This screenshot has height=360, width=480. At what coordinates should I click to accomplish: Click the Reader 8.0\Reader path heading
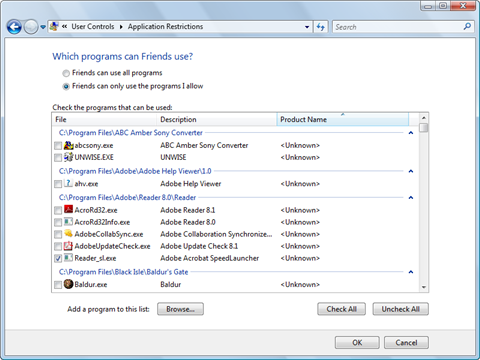(127, 197)
